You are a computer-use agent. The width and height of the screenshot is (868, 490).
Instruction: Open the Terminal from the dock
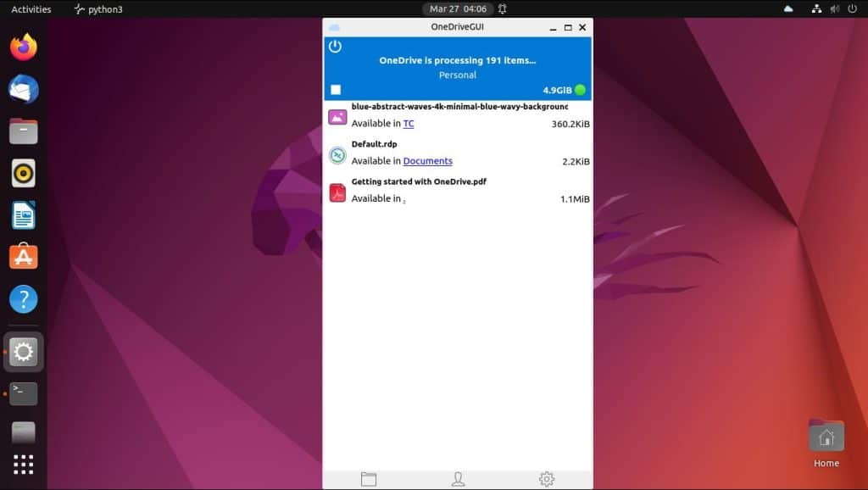[x=22, y=393]
